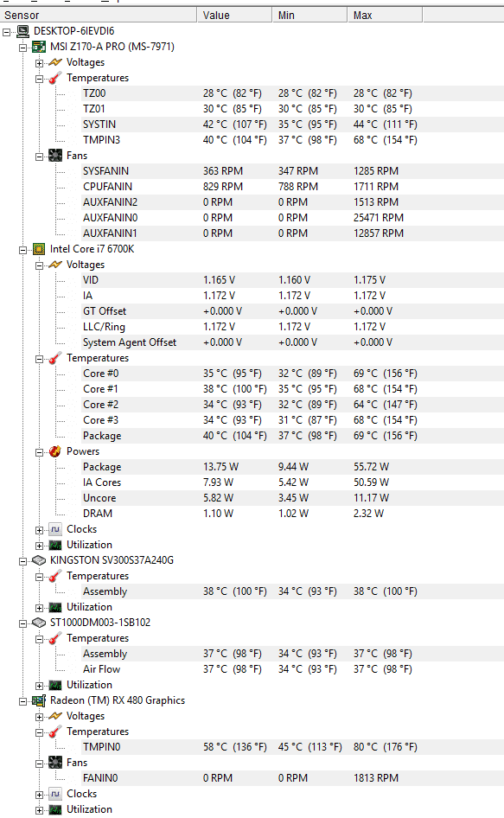Click the Radeon RX 480 graphics card icon
Viewport: 504px width, 818px height.
[39, 700]
